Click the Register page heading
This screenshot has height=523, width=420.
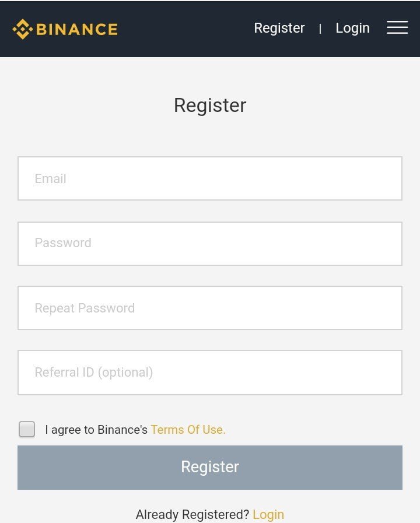click(210, 106)
